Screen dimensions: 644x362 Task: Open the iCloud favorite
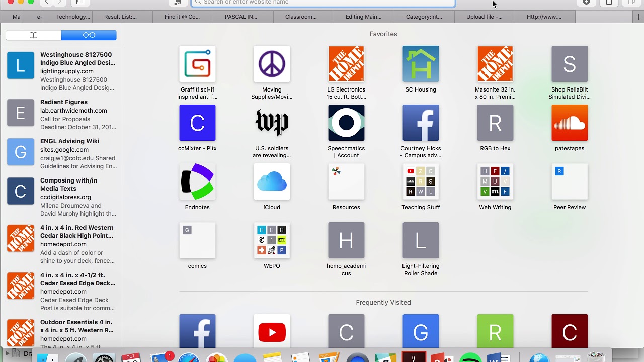coord(272,182)
